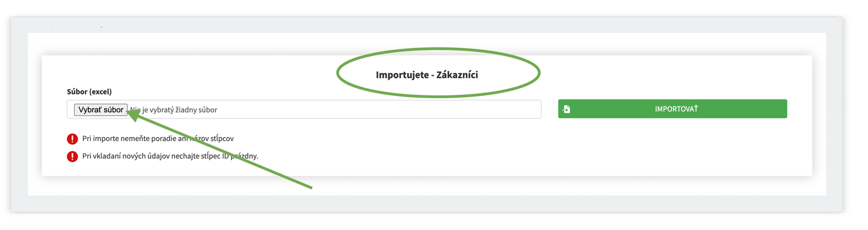Click the 'Nie je vybratý žiadny súbor' text
Screen dimensions: 868x230
174,110
